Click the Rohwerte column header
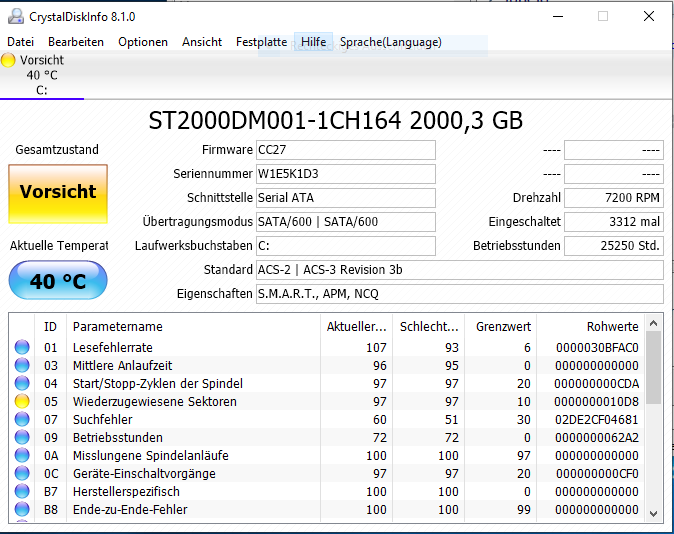 (590, 327)
